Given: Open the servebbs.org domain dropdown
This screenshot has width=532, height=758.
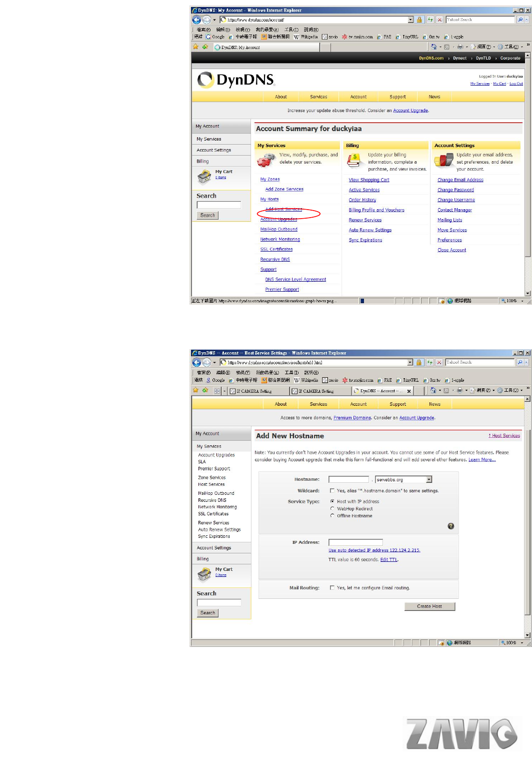Looking at the screenshot, I should point(429,479).
